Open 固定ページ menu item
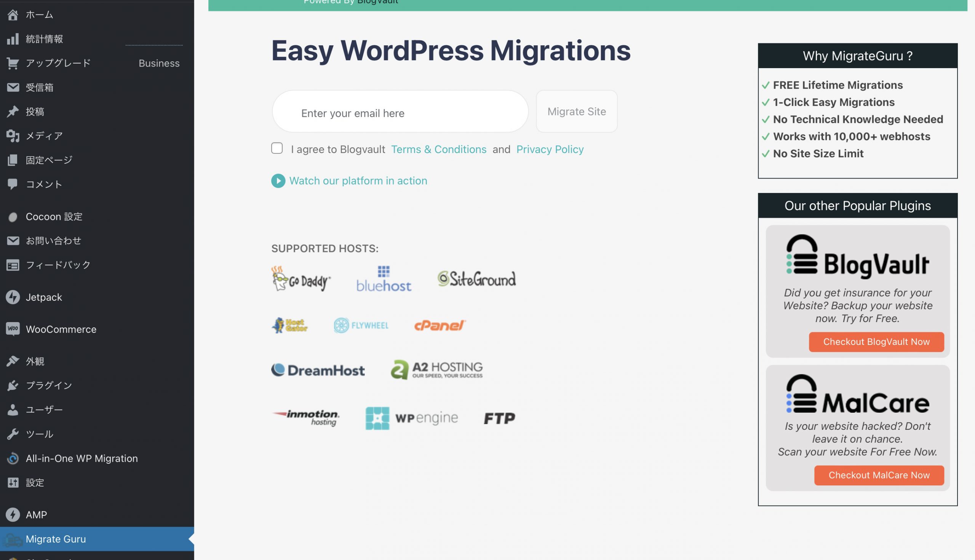 point(97,160)
